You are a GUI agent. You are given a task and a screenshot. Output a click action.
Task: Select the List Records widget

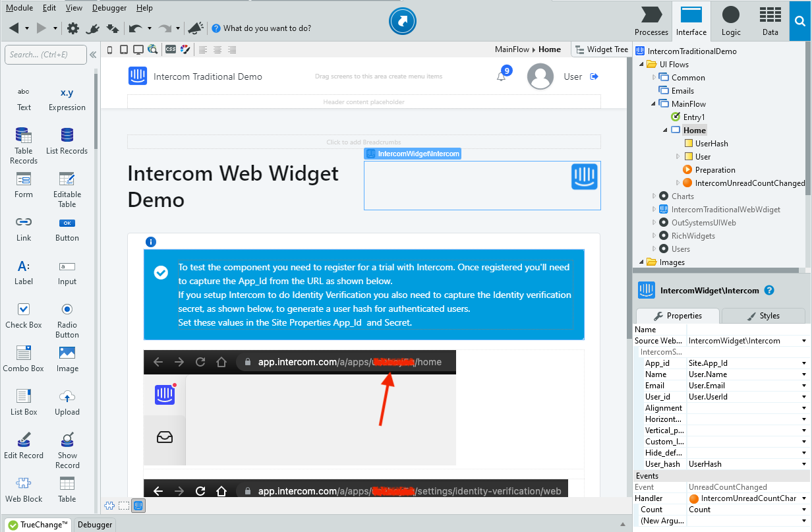pos(67,142)
